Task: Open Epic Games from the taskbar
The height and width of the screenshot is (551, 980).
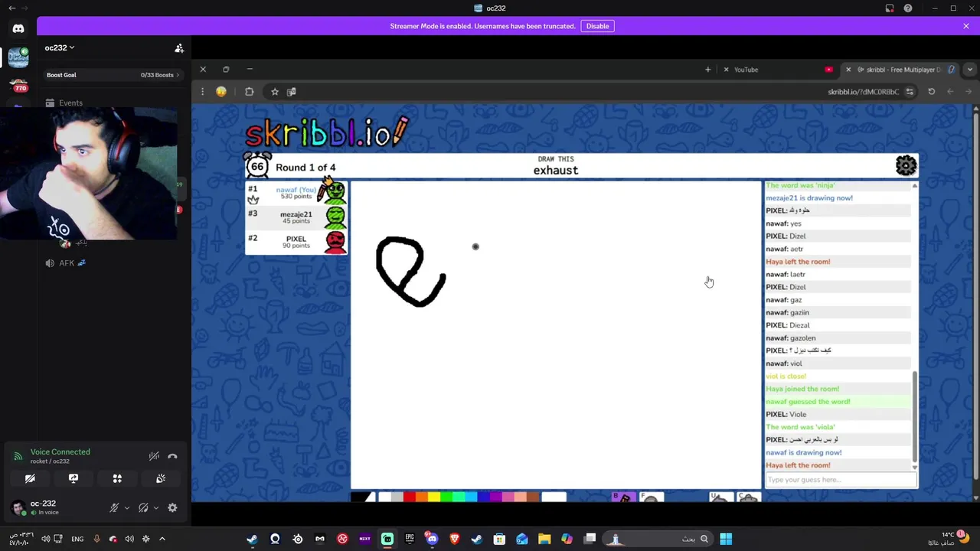Action: click(410, 539)
